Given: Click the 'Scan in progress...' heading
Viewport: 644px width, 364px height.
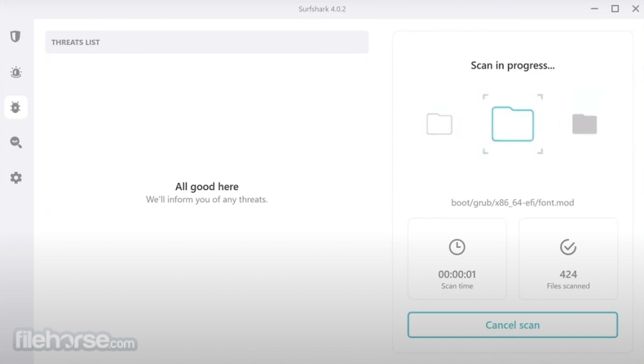Looking at the screenshot, I should pyautogui.click(x=512, y=65).
